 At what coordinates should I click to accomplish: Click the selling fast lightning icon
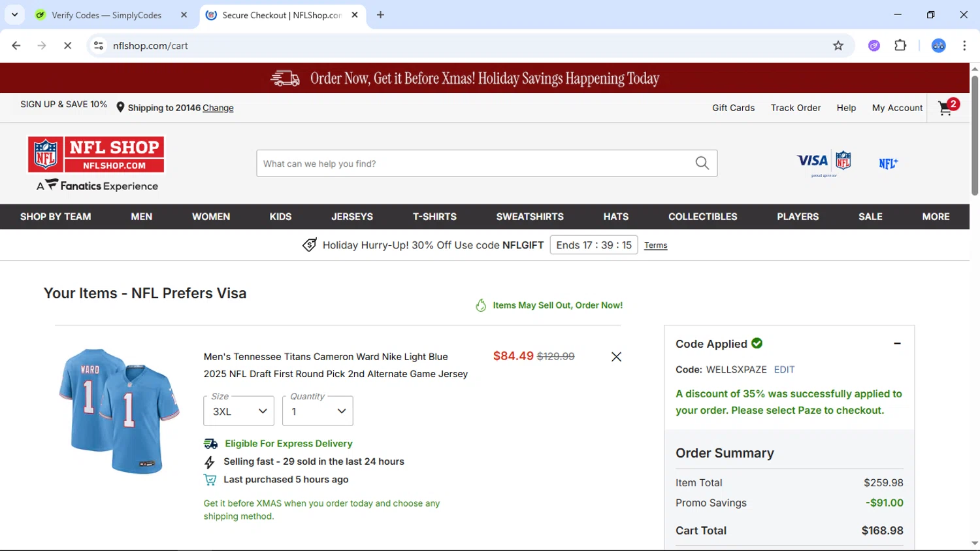pyautogui.click(x=210, y=462)
